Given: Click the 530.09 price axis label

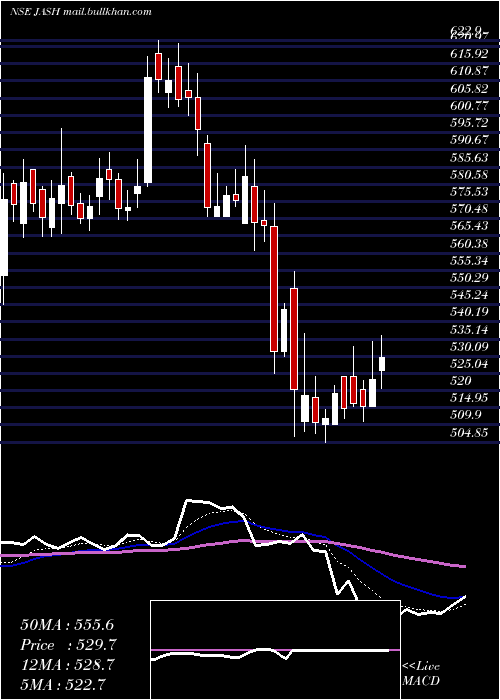Looking at the screenshot, I should pos(468,346).
